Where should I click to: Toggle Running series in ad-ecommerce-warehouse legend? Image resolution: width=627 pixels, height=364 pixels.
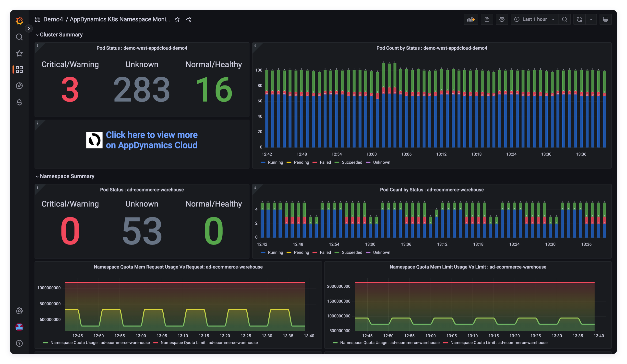[x=276, y=252]
